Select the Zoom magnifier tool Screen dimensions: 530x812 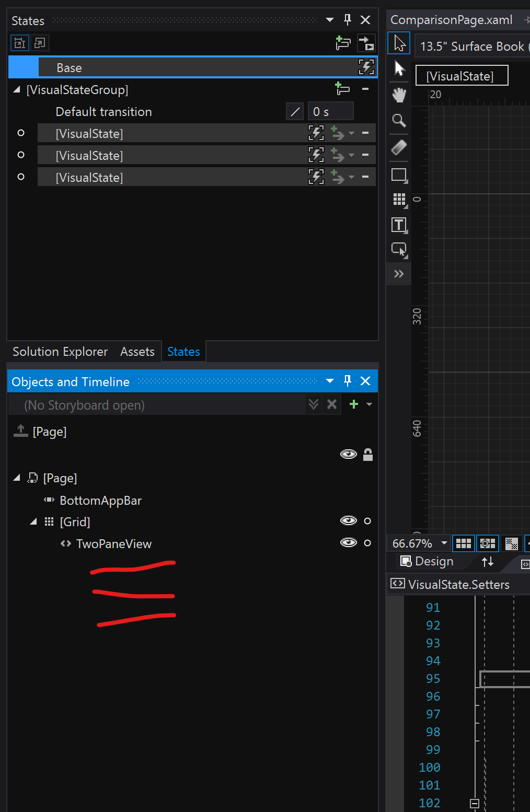click(x=399, y=121)
